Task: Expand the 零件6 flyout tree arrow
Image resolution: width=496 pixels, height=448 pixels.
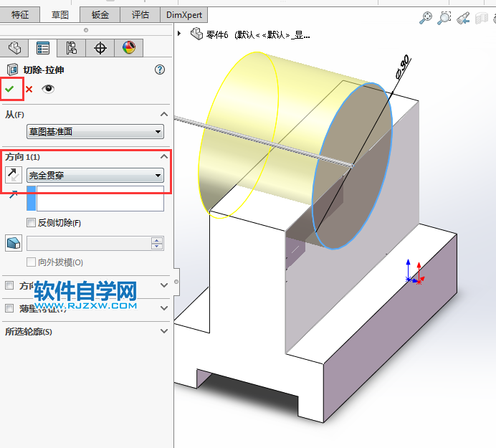Action: 179,33
